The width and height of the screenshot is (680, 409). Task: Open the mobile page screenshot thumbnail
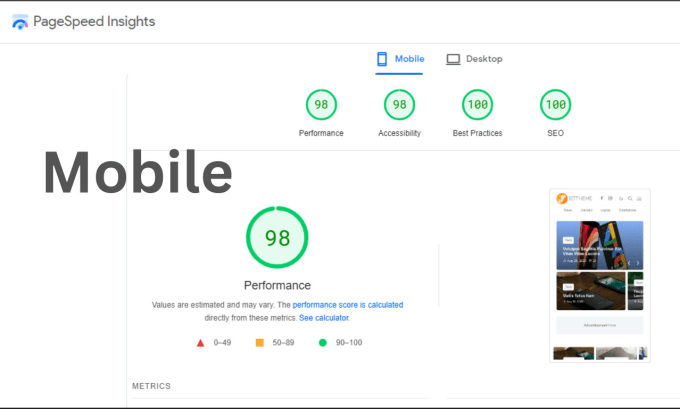click(600, 275)
